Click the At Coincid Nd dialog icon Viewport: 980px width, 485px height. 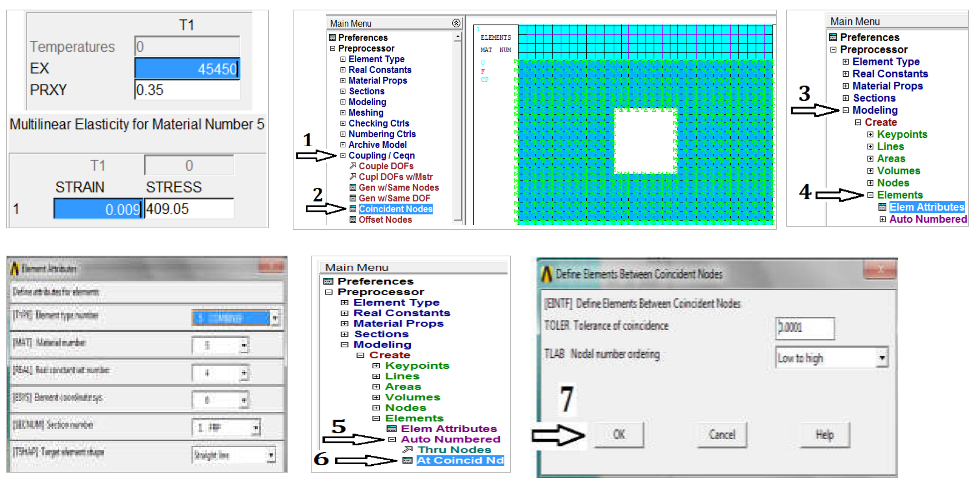[407, 460]
